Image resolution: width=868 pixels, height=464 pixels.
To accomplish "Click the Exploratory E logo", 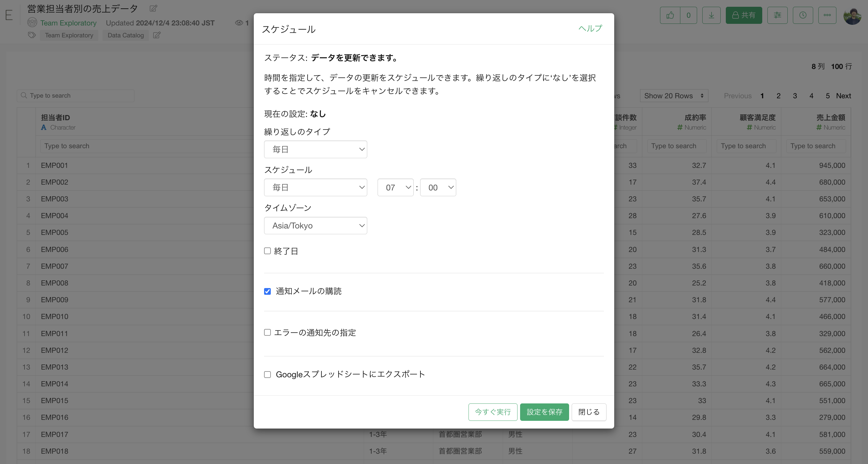I will coord(9,15).
